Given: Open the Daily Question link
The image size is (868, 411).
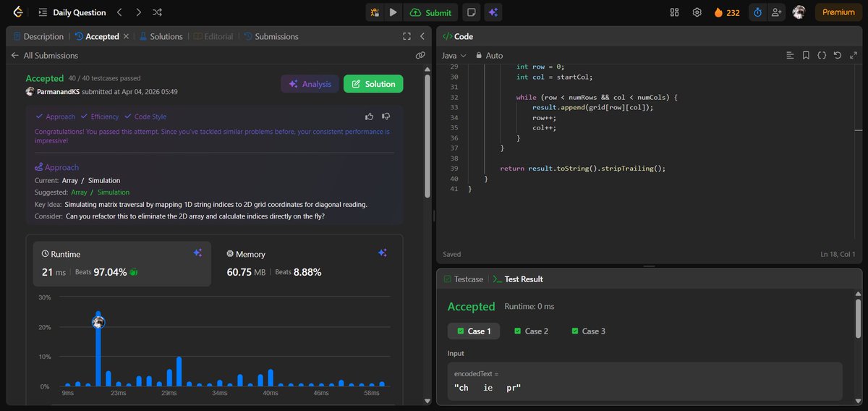Looking at the screenshot, I should pyautogui.click(x=80, y=12).
